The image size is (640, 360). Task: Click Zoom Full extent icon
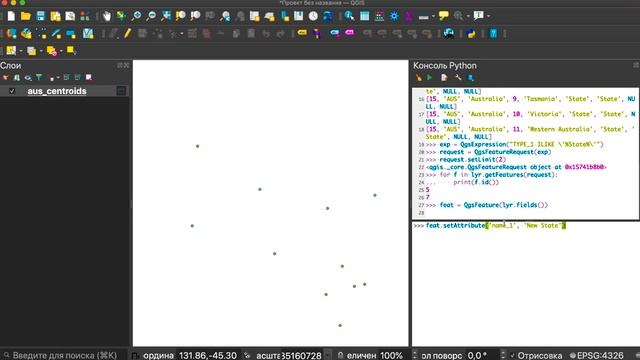coord(166,16)
